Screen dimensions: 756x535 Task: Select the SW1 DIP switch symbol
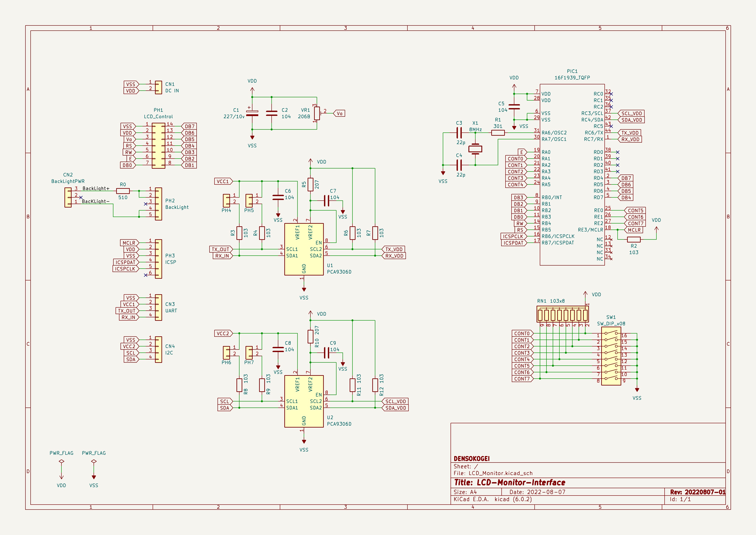(x=611, y=356)
